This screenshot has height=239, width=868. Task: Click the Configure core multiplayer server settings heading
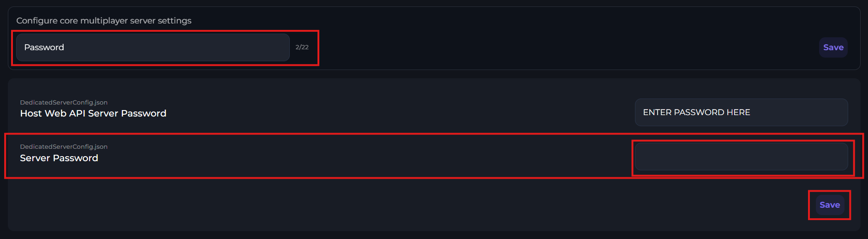(x=104, y=21)
